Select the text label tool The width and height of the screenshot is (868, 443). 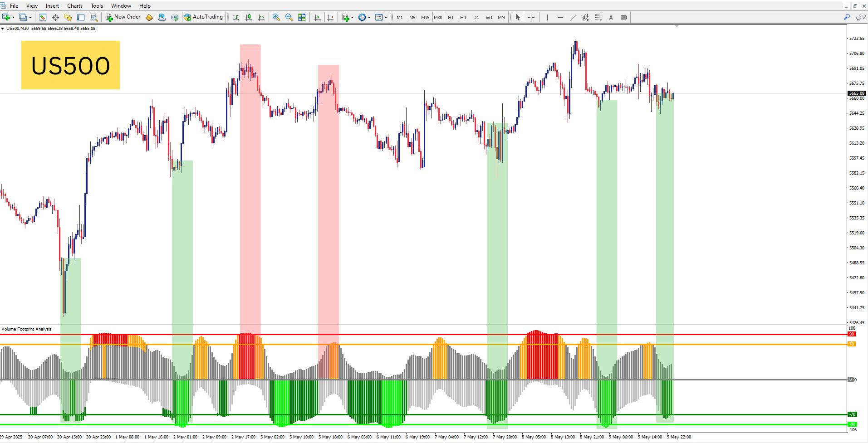click(611, 17)
